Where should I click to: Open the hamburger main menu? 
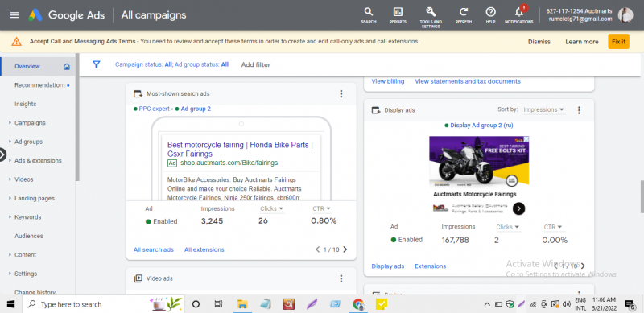pos(14,15)
